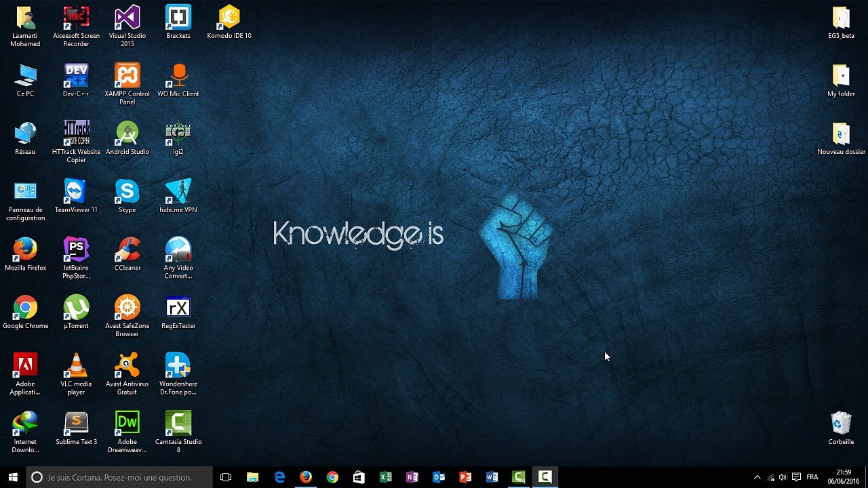
Task: Select the VLC media player icon
Action: [x=76, y=374]
